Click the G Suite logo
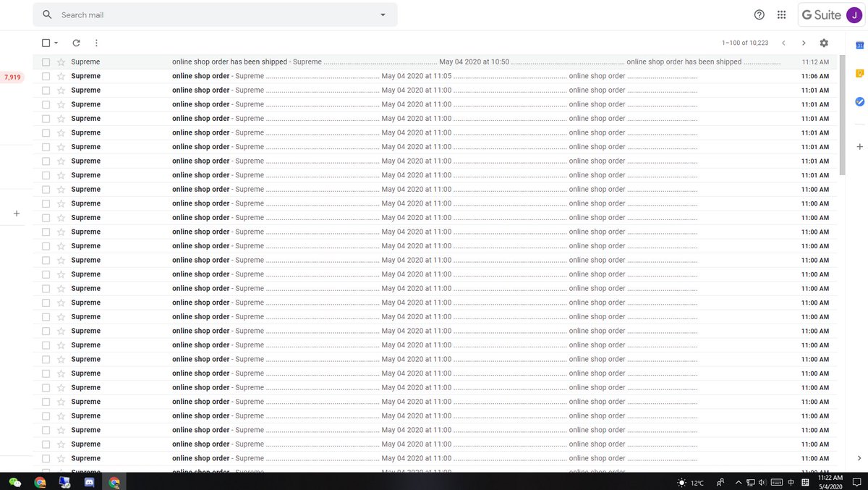868x490 pixels. (822, 14)
